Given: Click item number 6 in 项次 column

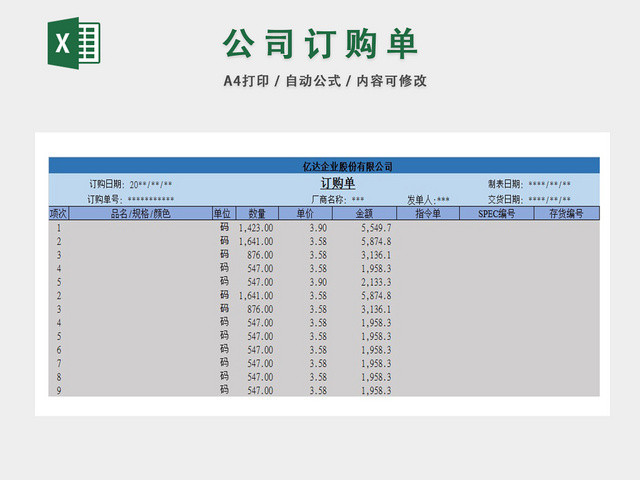Looking at the screenshot, I should pyautogui.click(x=59, y=350).
